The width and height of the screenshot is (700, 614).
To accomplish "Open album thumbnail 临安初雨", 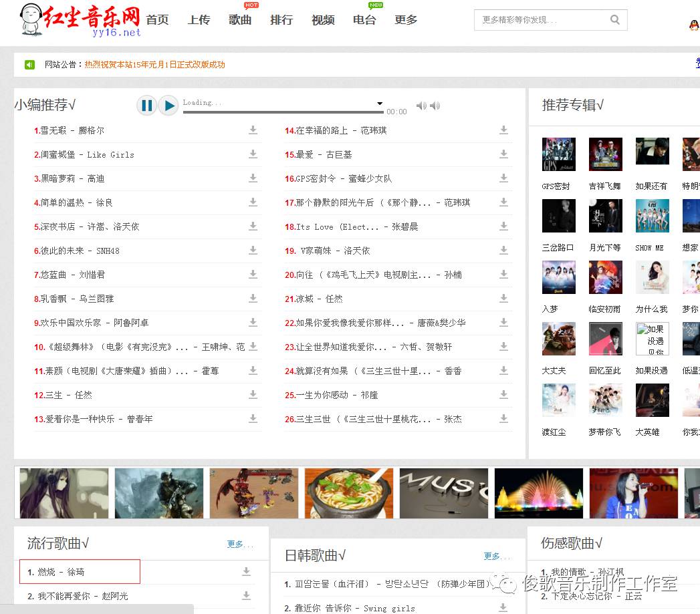I will click(x=605, y=277).
